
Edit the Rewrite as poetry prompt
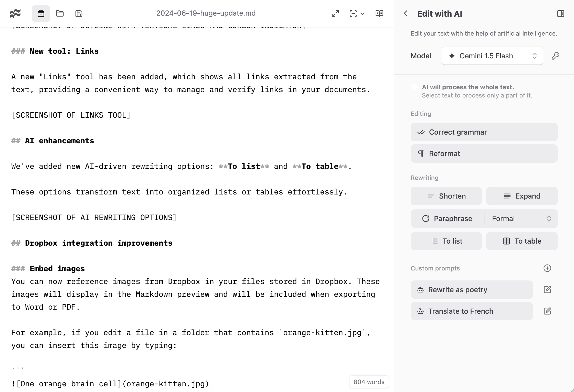[x=547, y=290]
